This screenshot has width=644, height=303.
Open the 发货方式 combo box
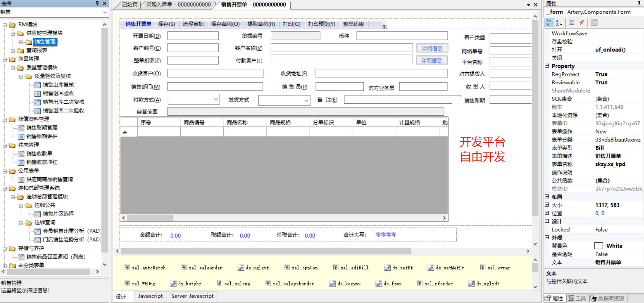(306, 101)
